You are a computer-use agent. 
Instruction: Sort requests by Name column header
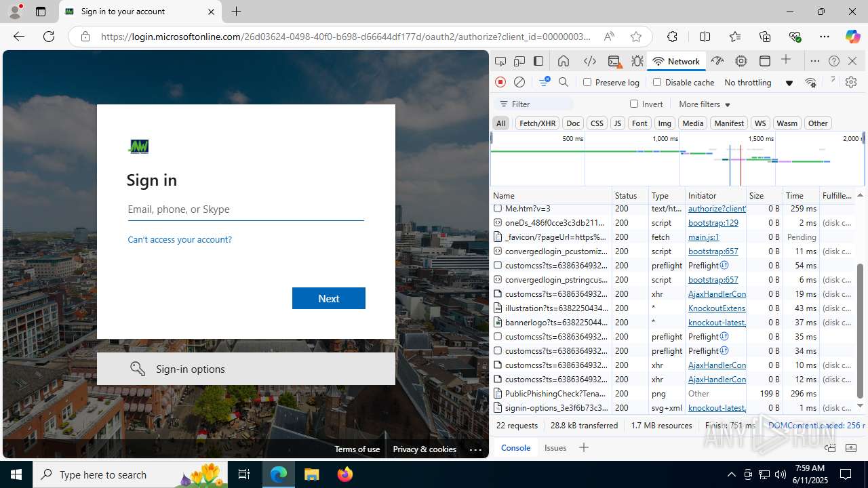[x=551, y=195]
